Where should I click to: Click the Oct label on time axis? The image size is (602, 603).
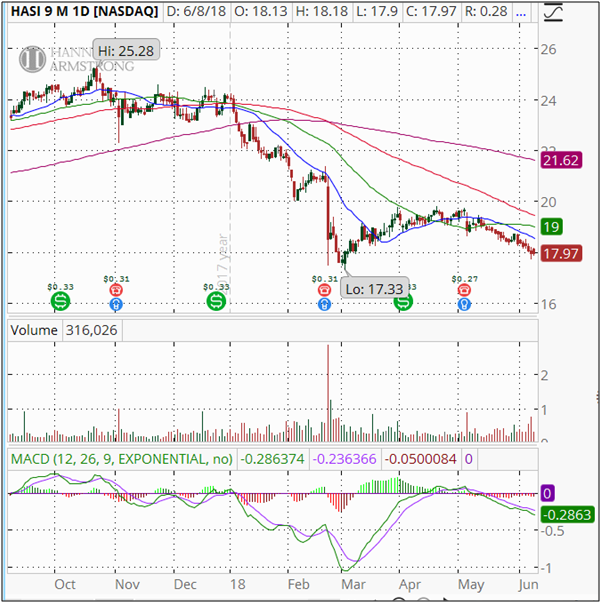(x=65, y=585)
